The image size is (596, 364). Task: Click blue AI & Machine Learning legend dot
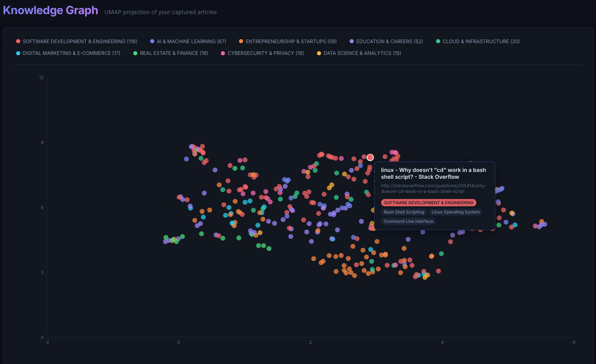click(152, 42)
